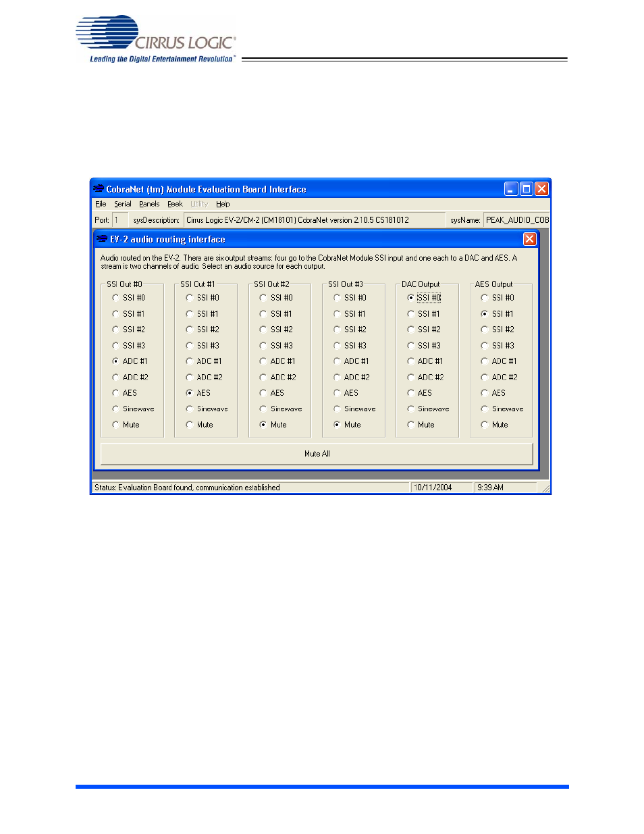Select AES for SSI Out #1
The width and height of the screenshot is (644, 834).
click(x=198, y=393)
